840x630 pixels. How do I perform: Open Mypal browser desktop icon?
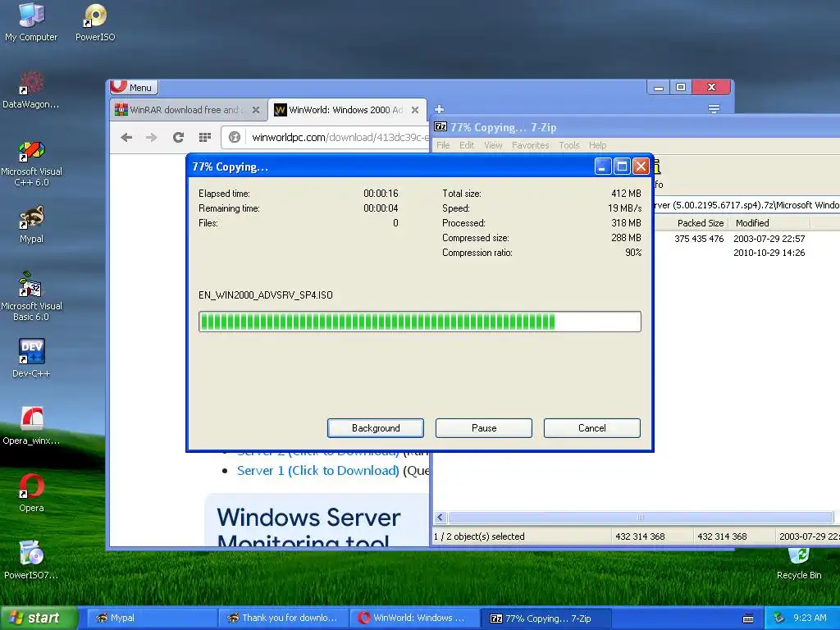coord(31,225)
